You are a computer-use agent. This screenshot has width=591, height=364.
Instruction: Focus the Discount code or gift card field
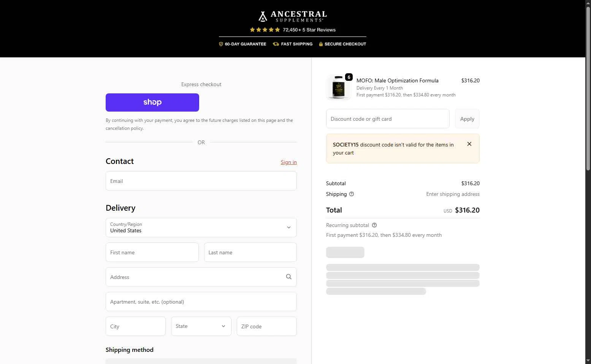pyautogui.click(x=388, y=119)
